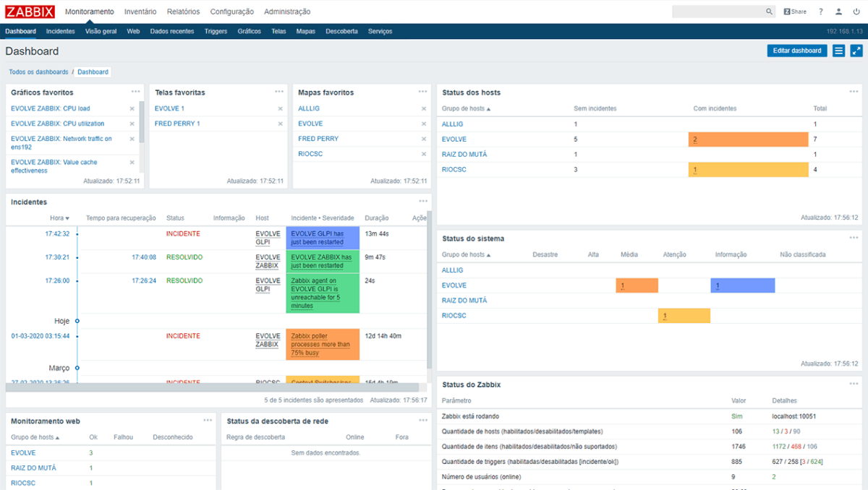This screenshot has height=490, width=868.
Task: Go to Descoberta submenu tab
Action: 341,31
